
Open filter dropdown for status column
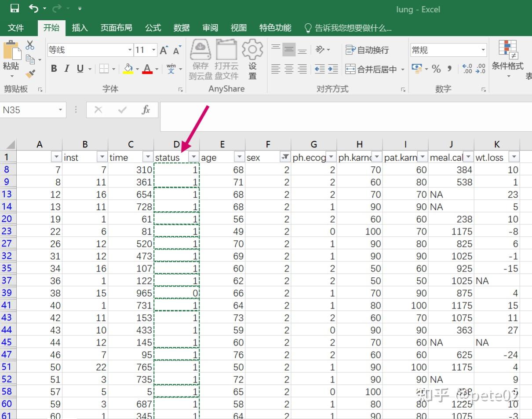193,157
